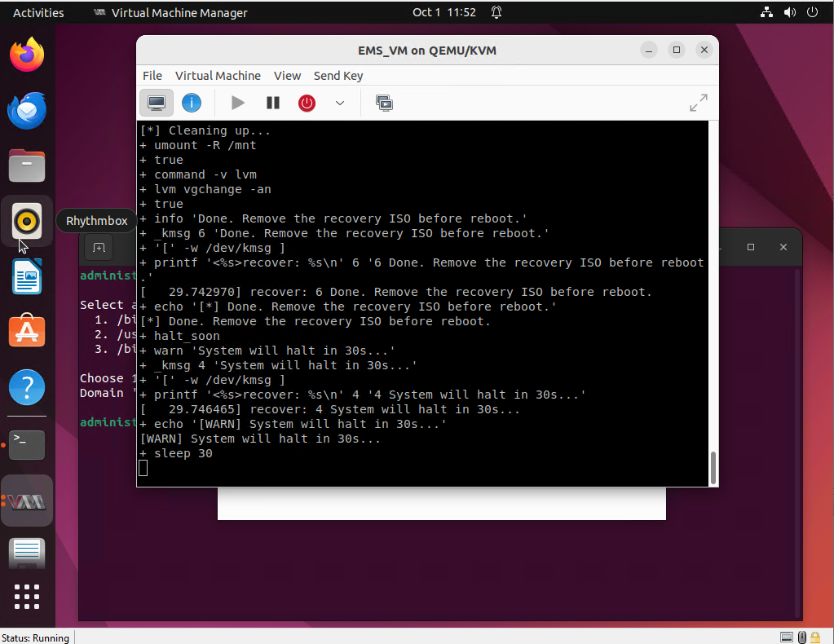Close the background Terminal window
The height and width of the screenshot is (644, 834).
tap(783, 247)
